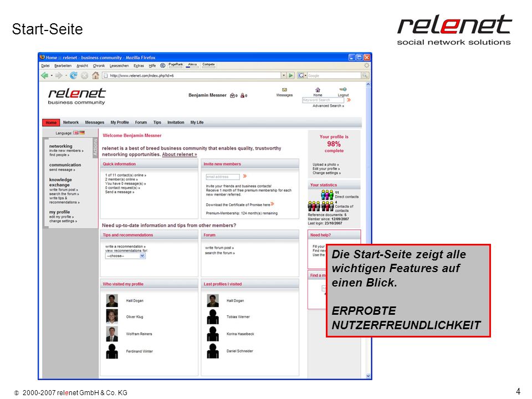
Task: Open Messages envelope icon in page header
Action: point(284,90)
